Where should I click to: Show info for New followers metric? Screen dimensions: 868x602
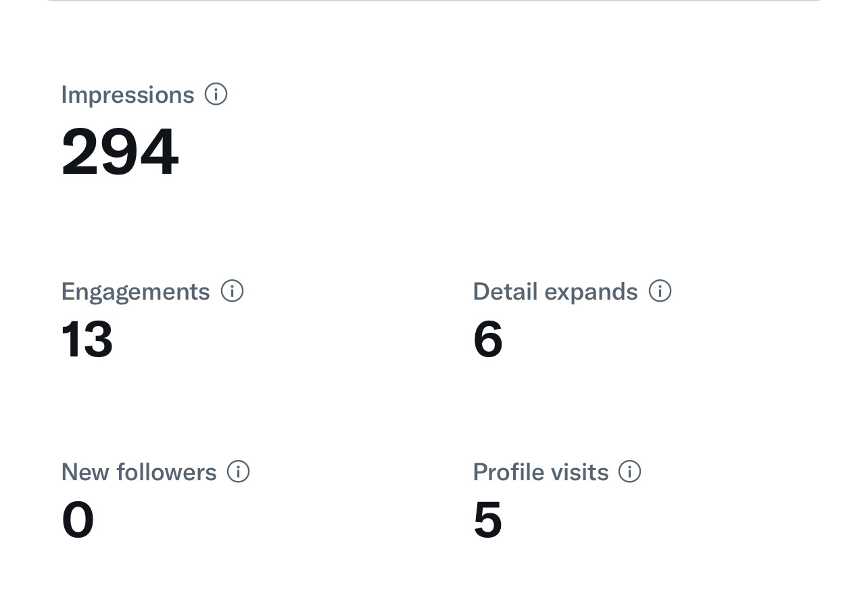[238, 471]
